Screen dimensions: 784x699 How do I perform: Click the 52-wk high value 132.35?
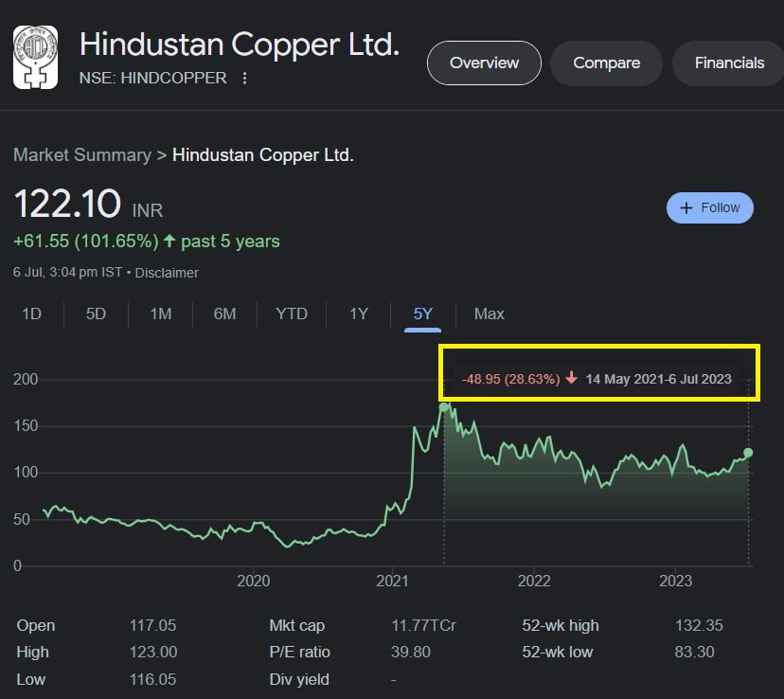coord(699,625)
